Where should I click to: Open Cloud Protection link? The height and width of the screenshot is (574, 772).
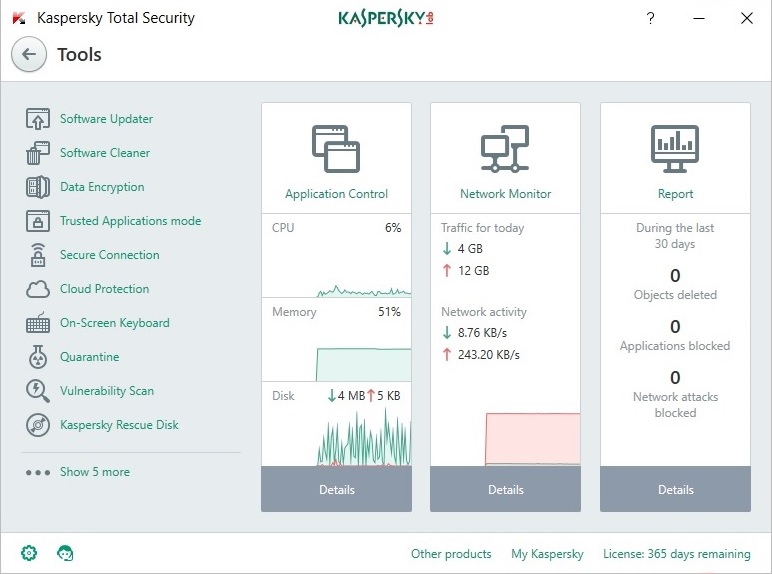(104, 289)
